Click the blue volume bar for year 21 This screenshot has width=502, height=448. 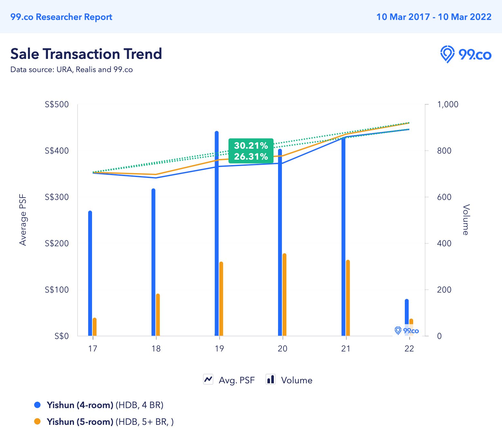click(343, 236)
